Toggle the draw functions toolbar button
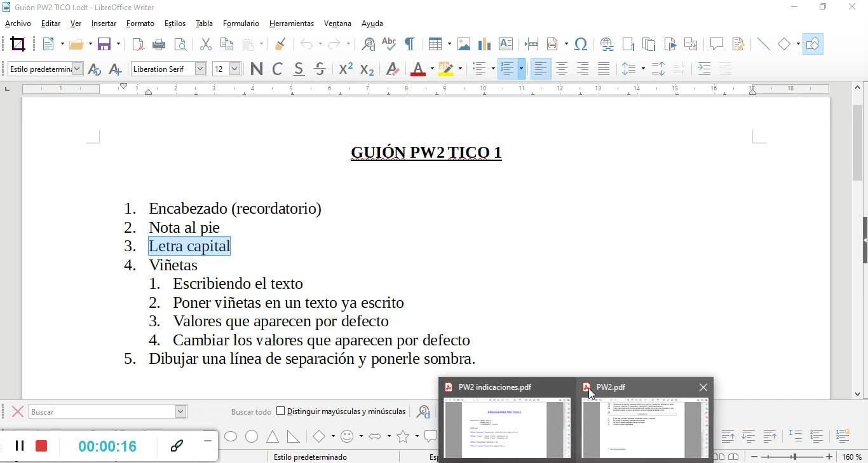The width and height of the screenshot is (868, 463). (813, 44)
